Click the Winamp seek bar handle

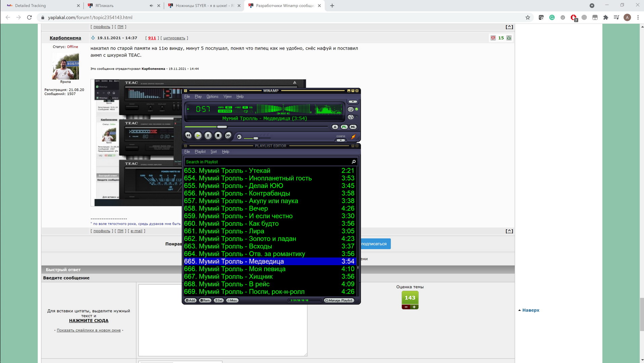222,127
